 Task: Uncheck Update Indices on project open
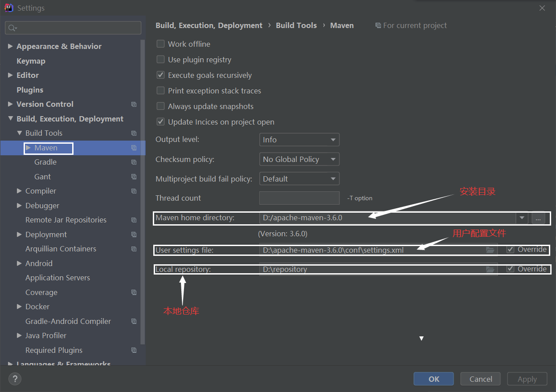coord(160,121)
